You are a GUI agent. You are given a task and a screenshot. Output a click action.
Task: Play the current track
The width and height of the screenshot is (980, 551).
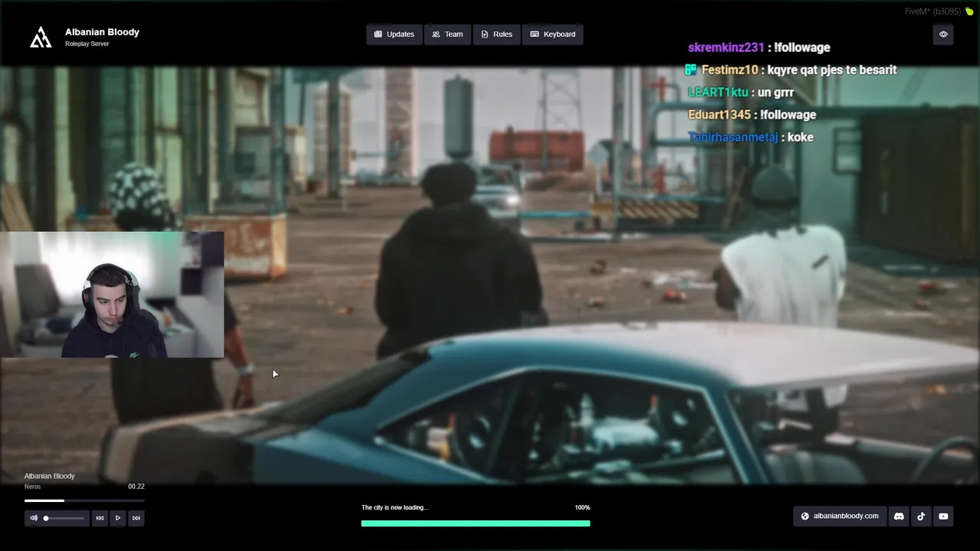click(x=118, y=518)
